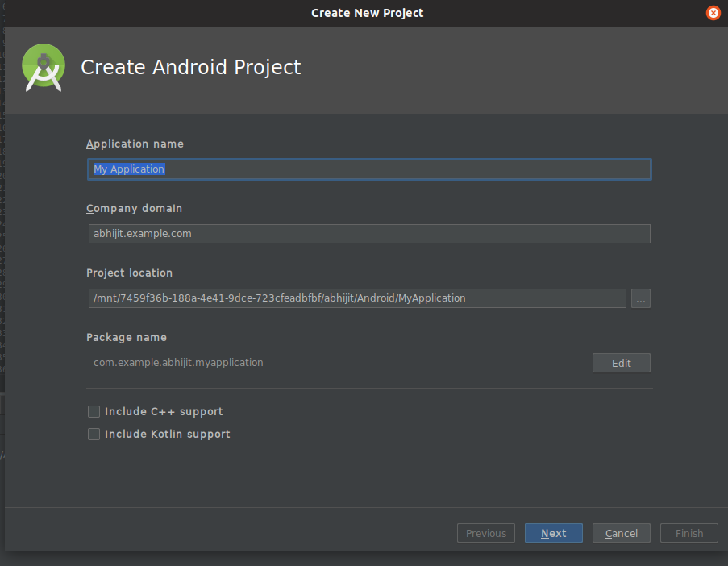Select the Project location path field
728x566 pixels.
click(x=356, y=298)
